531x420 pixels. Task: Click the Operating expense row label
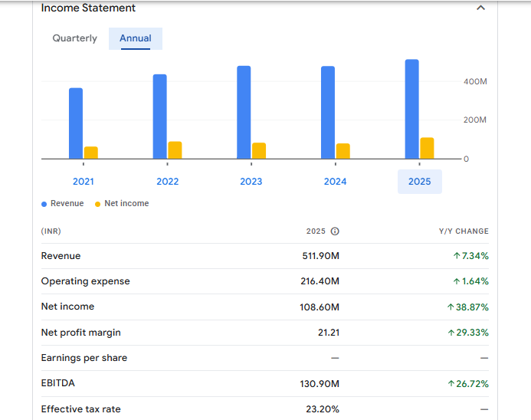(x=85, y=281)
